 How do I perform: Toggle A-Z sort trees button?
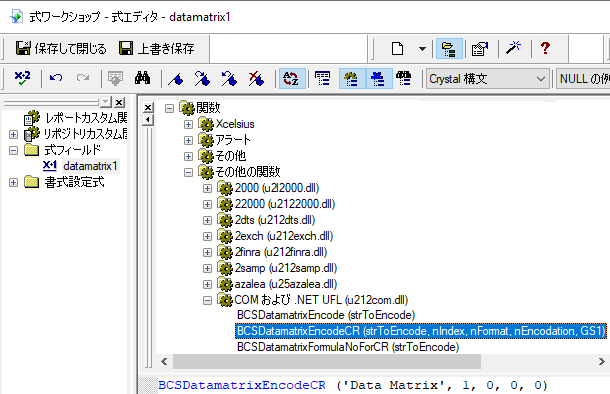point(291,79)
